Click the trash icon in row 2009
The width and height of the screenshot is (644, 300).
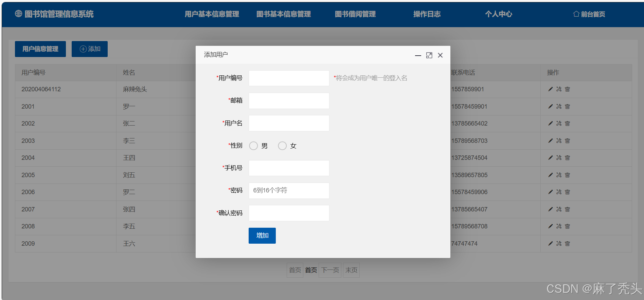click(567, 244)
